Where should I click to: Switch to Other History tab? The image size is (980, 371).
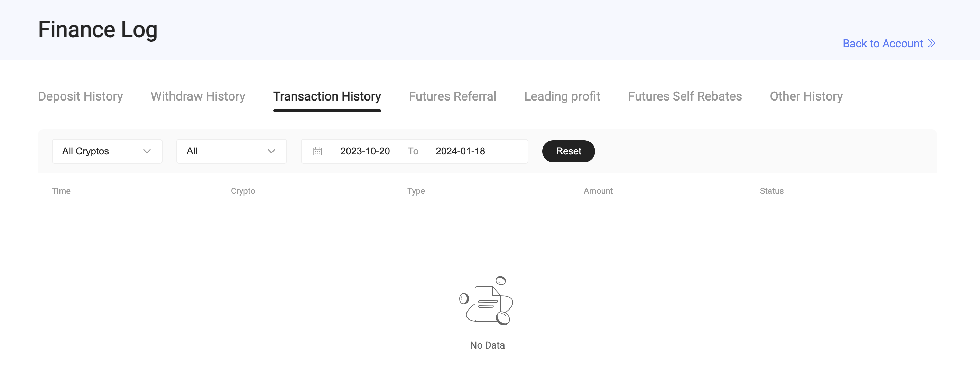pos(806,96)
